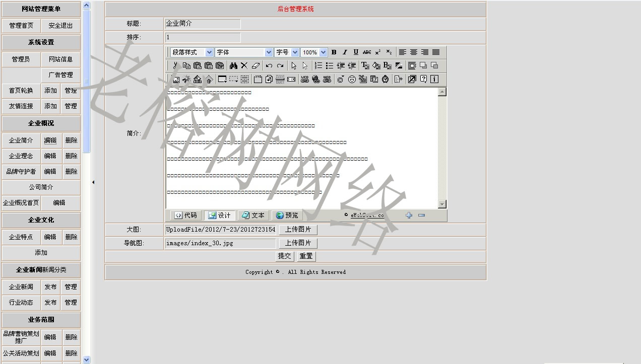641x364 pixels.
Task: Open 广告管理 in the sidebar menu
Action: (60, 75)
